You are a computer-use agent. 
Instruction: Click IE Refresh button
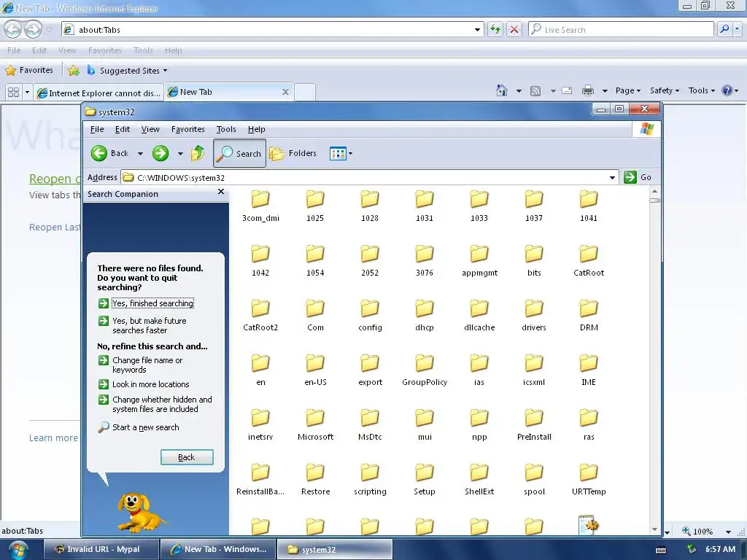[495, 29]
